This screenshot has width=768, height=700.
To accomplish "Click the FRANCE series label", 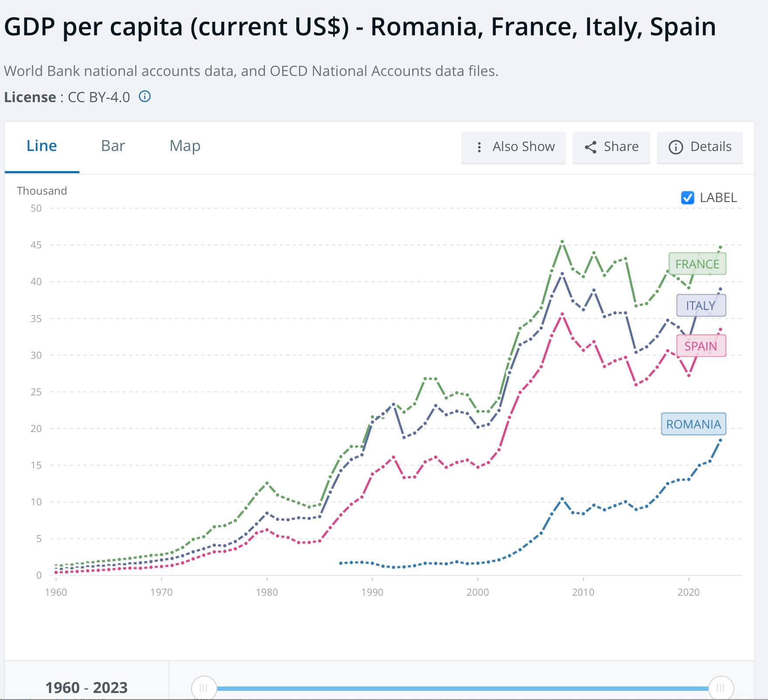I will tap(697, 264).
